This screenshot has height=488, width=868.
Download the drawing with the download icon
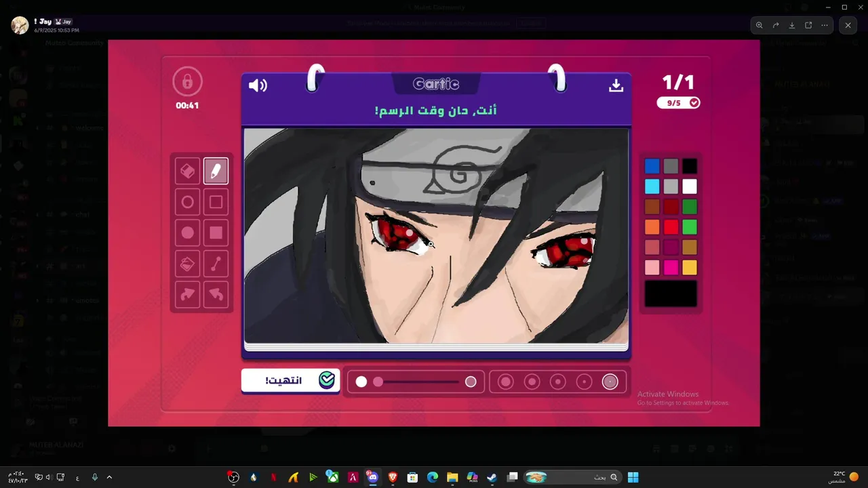pos(616,85)
